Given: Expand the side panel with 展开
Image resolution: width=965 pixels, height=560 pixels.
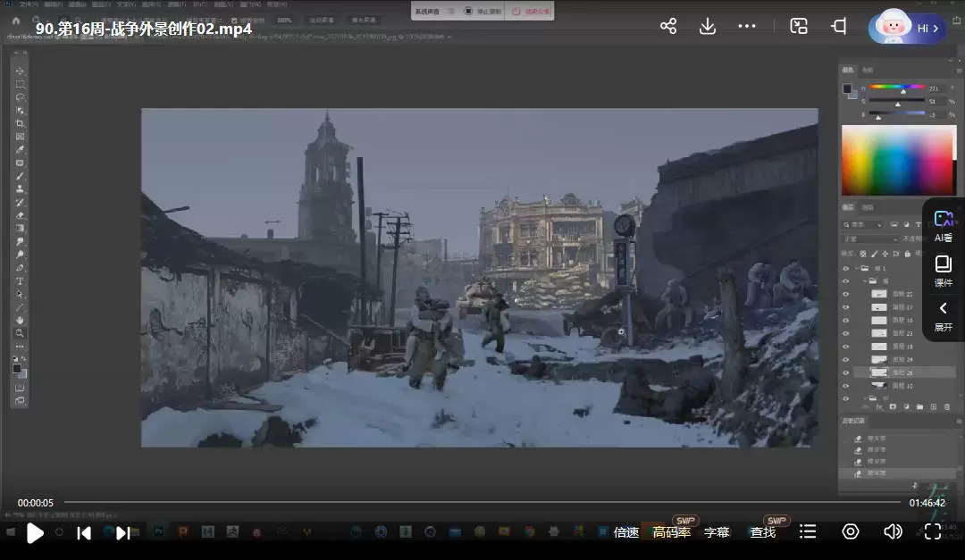Looking at the screenshot, I should [943, 317].
